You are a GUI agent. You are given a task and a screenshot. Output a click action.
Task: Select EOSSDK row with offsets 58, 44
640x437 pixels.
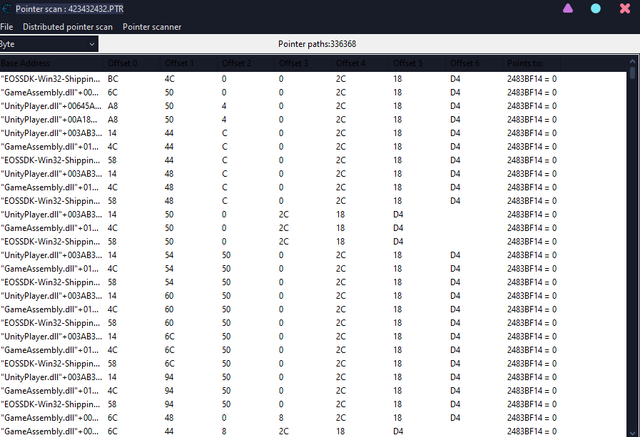pyautogui.click(x=313, y=160)
